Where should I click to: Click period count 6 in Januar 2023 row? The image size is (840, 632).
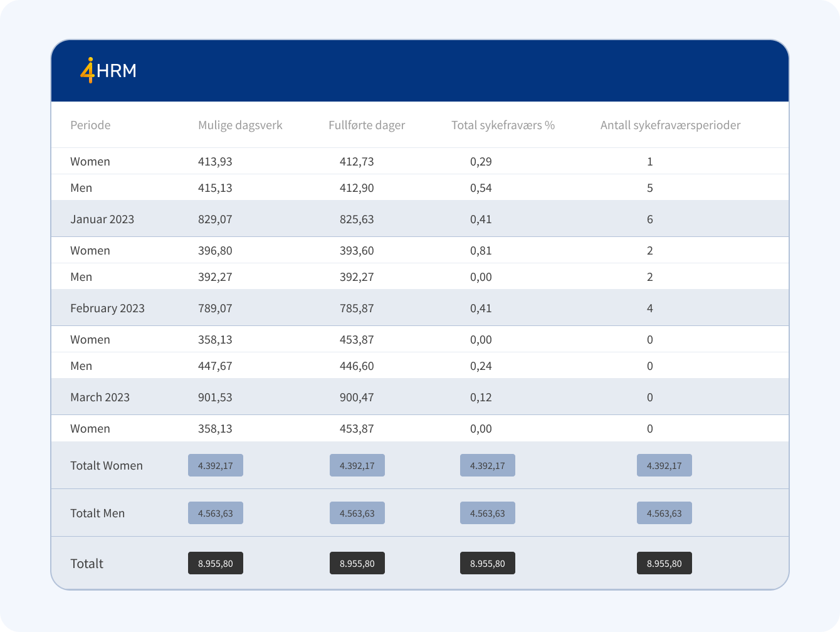[650, 219]
